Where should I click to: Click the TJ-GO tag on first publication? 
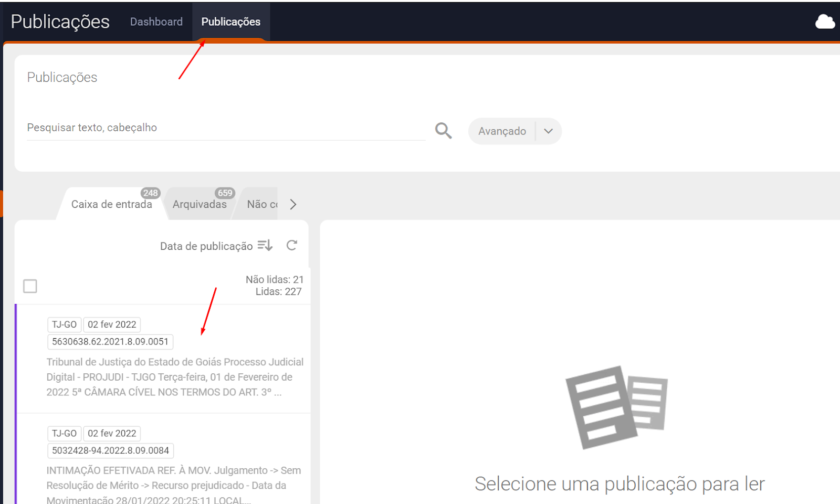click(64, 324)
